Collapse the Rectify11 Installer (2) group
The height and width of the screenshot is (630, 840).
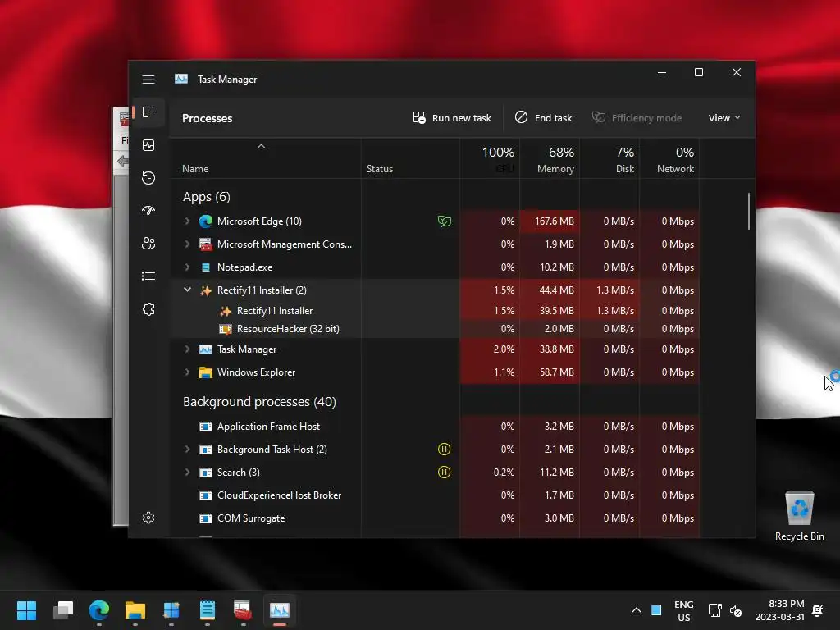[187, 290]
